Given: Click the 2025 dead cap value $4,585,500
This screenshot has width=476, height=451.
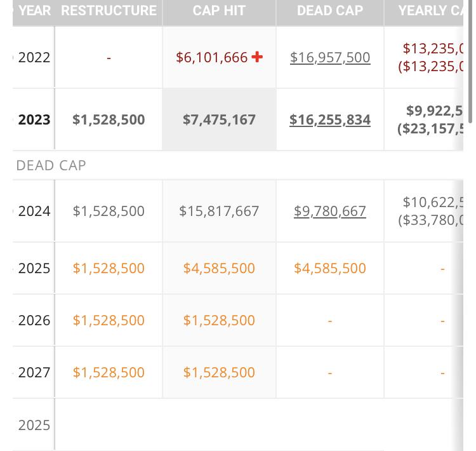Looking at the screenshot, I should point(330,268).
